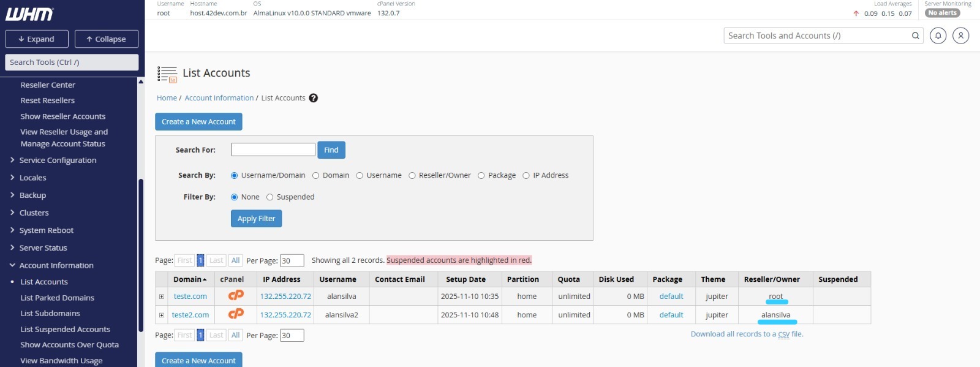The width and height of the screenshot is (980, 367).
Task: Click the WHM logo
Action: 29,13
